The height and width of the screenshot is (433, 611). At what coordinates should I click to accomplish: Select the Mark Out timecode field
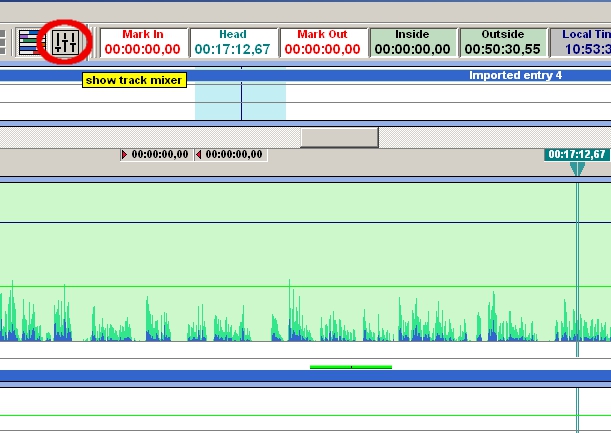coord(323,42)
